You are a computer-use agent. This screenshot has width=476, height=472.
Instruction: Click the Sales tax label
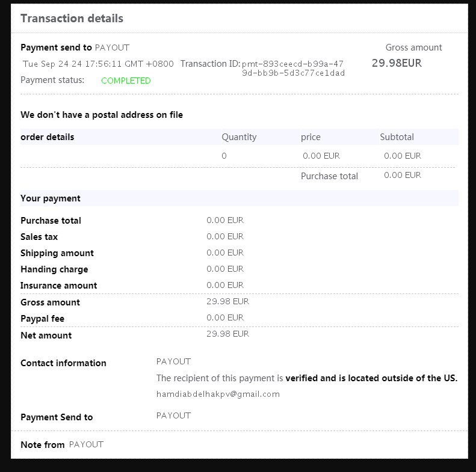39,237
